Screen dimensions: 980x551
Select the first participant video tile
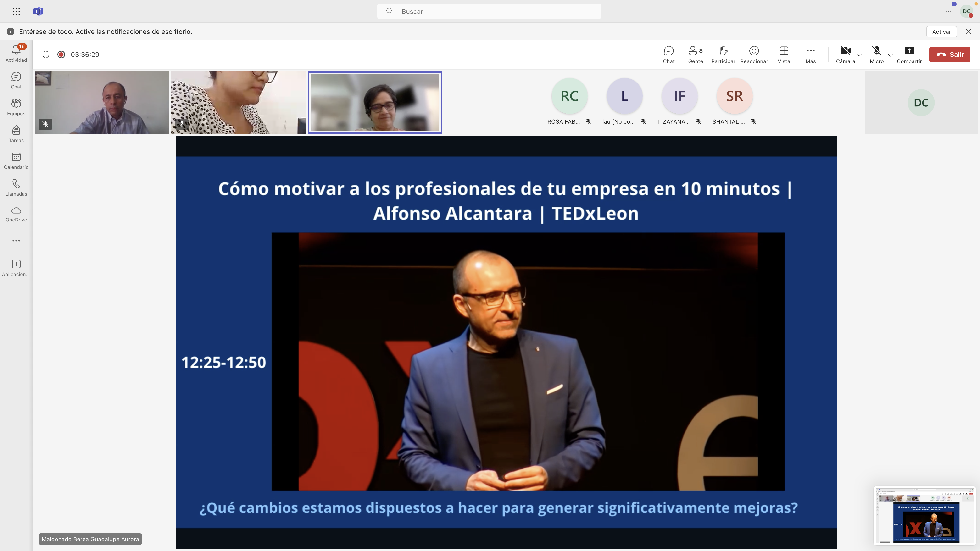click(102, 102)
